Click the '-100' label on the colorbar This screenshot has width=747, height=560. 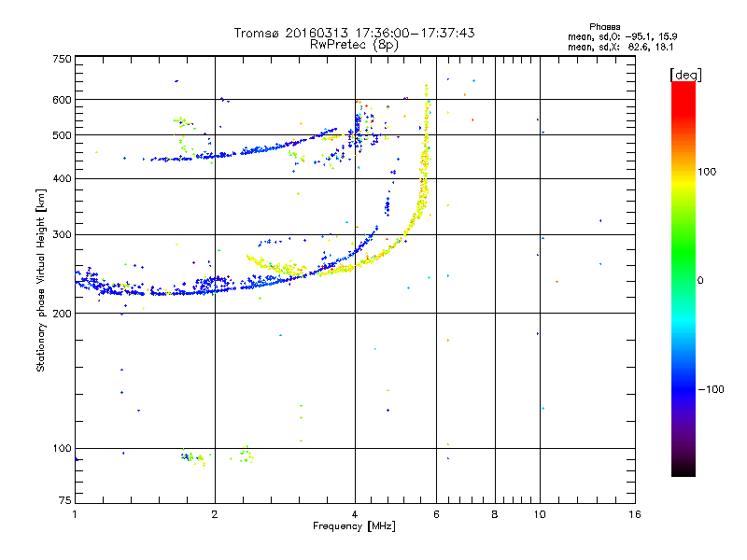pos(711,389)
